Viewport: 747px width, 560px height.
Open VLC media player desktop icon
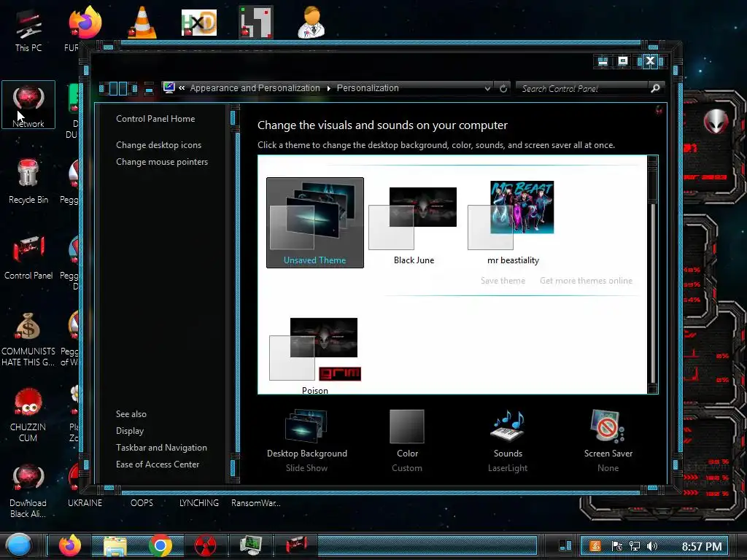pos(142,22)
